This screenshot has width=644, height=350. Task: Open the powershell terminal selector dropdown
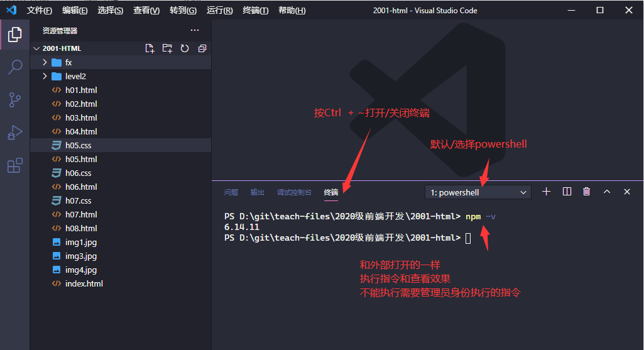click(x=478, y=192)
